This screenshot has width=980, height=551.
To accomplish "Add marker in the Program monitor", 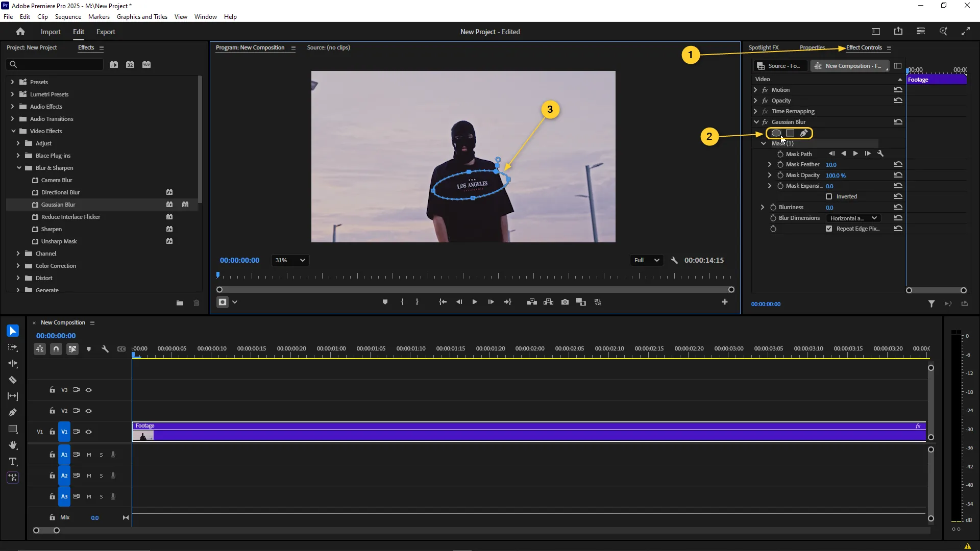I will pos(385,302).
